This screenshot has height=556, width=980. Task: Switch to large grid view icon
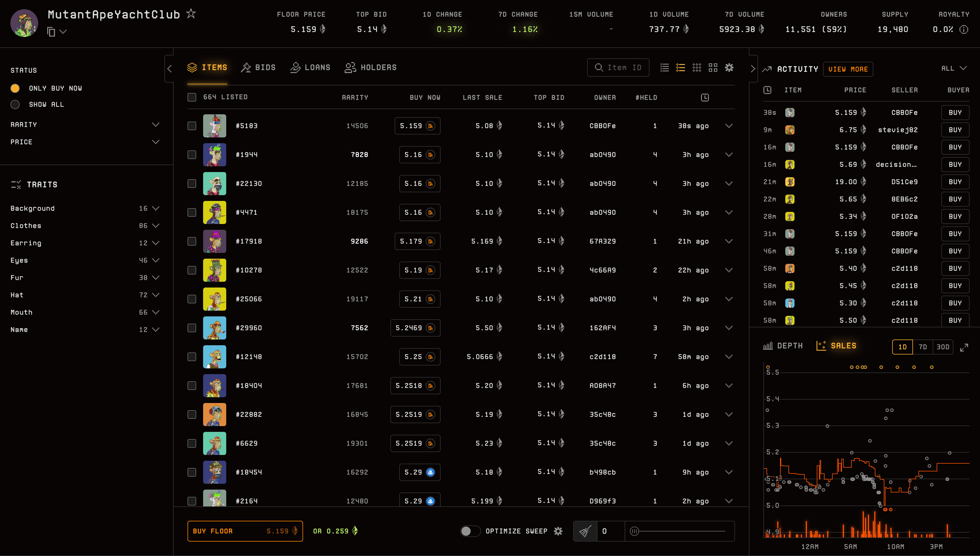click(713, 68)
